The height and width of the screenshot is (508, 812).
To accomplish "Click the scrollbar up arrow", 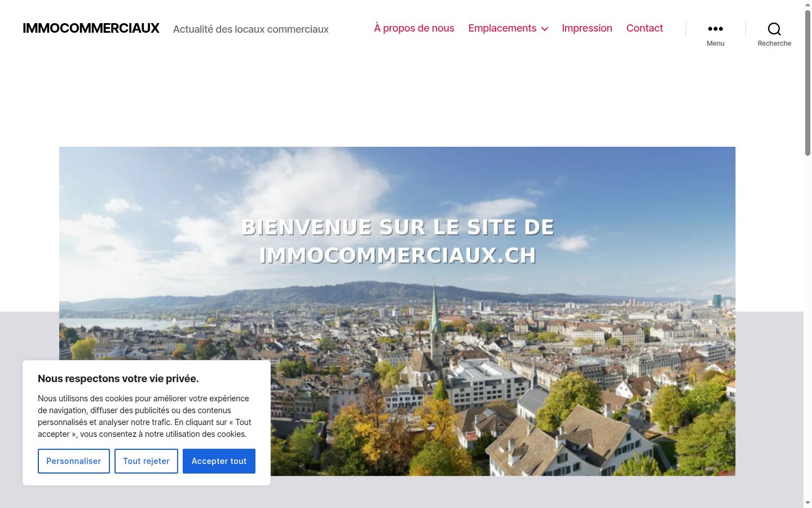I will click(x=807, y=5).
